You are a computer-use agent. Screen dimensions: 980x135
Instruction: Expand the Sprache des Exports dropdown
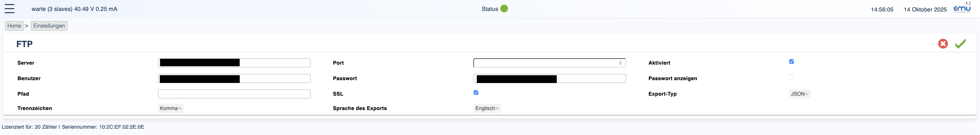click(487, 108)
